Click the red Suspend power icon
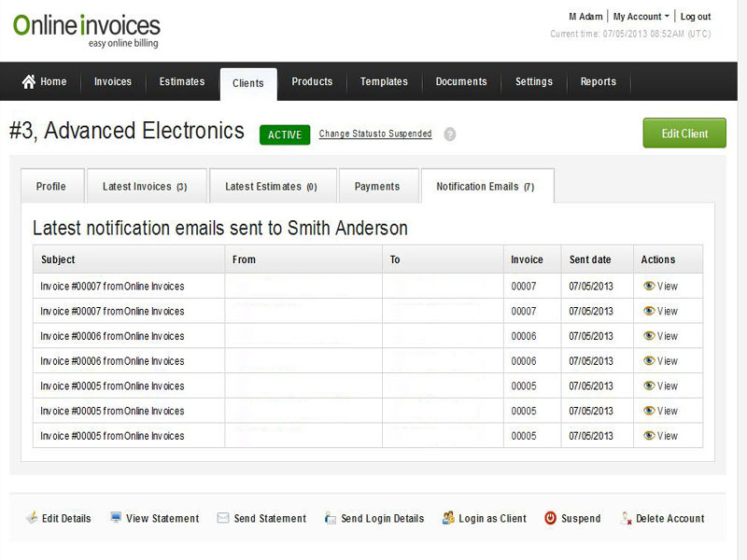Screen dimensions: 747x560 550,518
